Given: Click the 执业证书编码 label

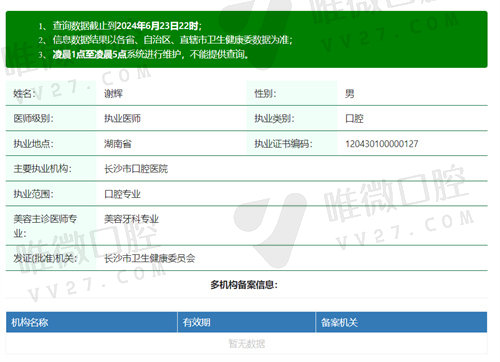Looking at the screenshot, I should tap(283, 144).
